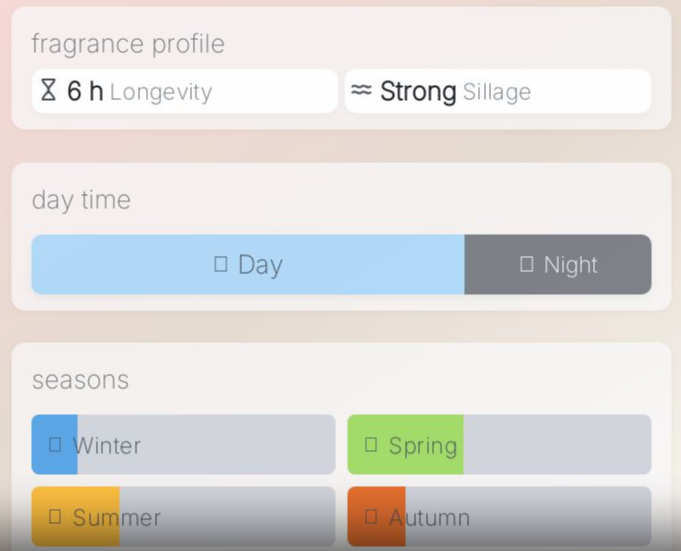Click the hourglass longevity icon
The image size is (681, 551).
point(48,91)
